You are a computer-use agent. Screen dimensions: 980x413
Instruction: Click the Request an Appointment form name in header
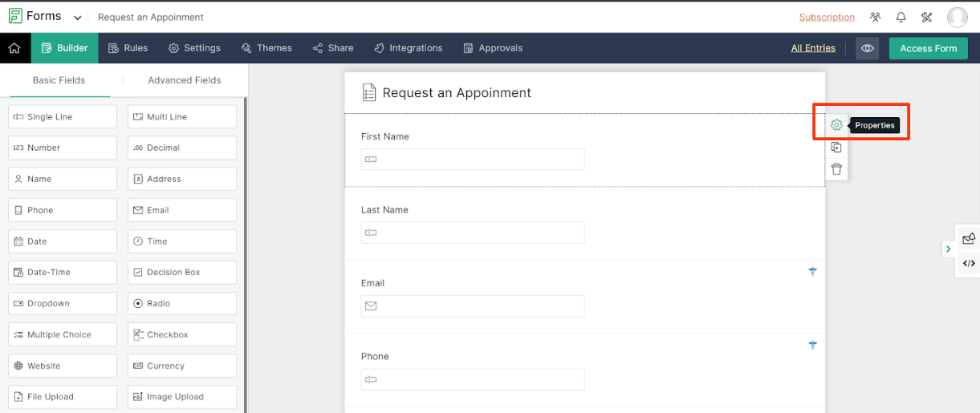(x=151, y=18)
